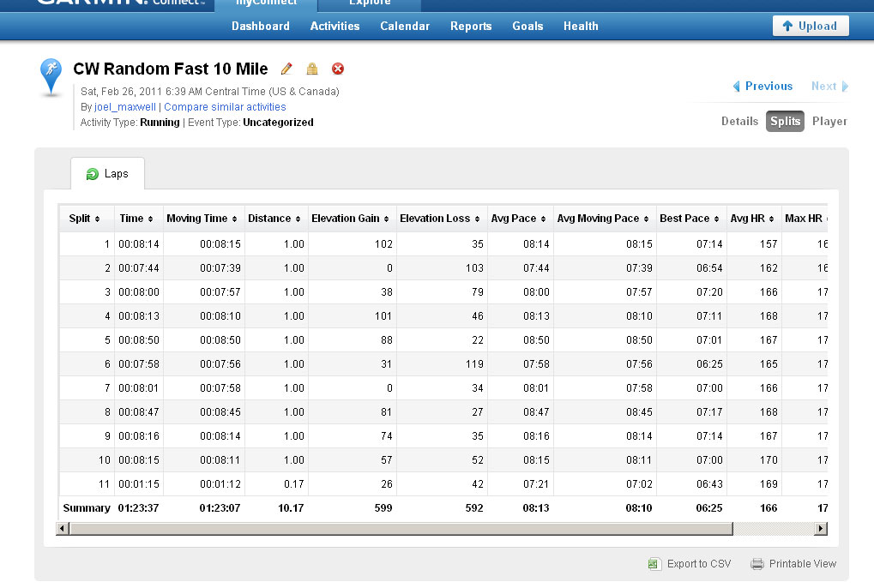
Task: Click the scrollbar right arrow under table
Action: pyautogui.click(x=821, y=529)
